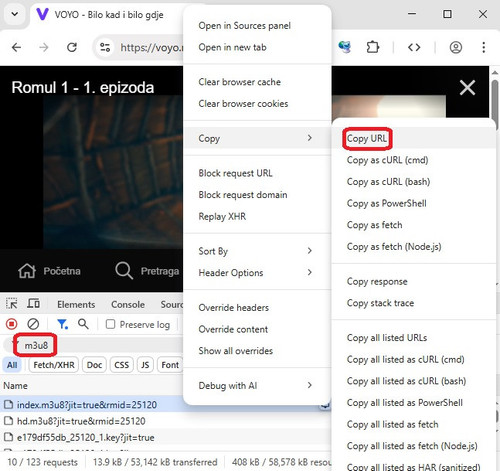
Task: Open Chrome three-dot menu
Action: tap(483, 47)
